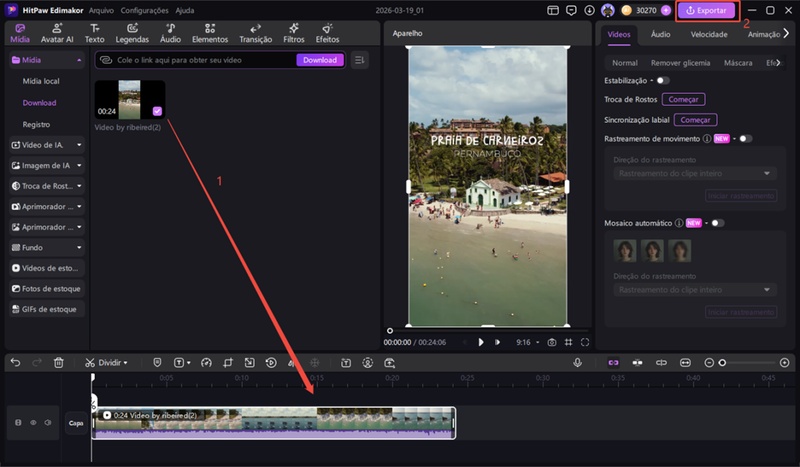Toggle the purple timeline link icon
800x467 pixels.
(613, 362)
